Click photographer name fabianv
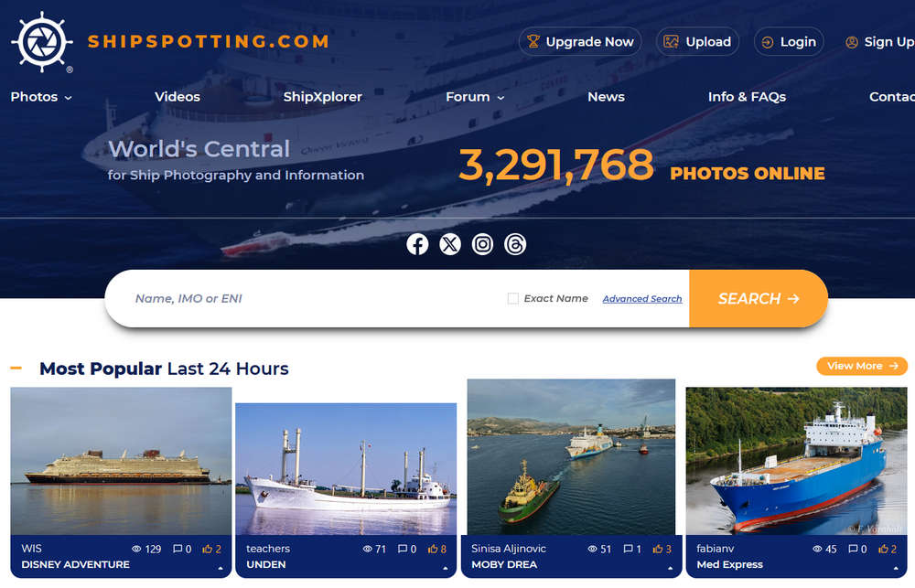 (715, 549)
